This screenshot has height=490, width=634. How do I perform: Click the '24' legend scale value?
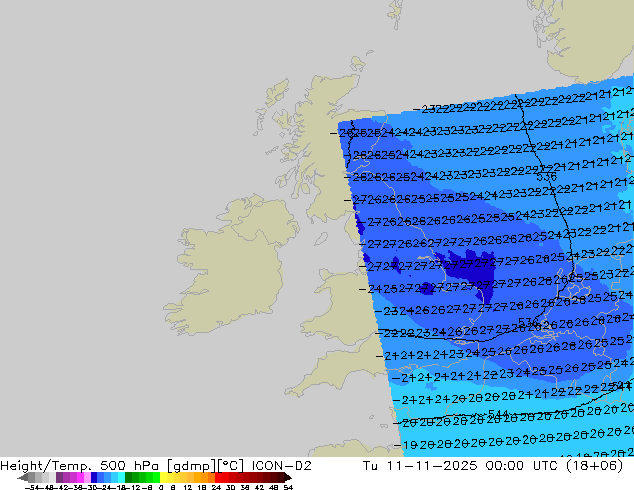(216, 487)
